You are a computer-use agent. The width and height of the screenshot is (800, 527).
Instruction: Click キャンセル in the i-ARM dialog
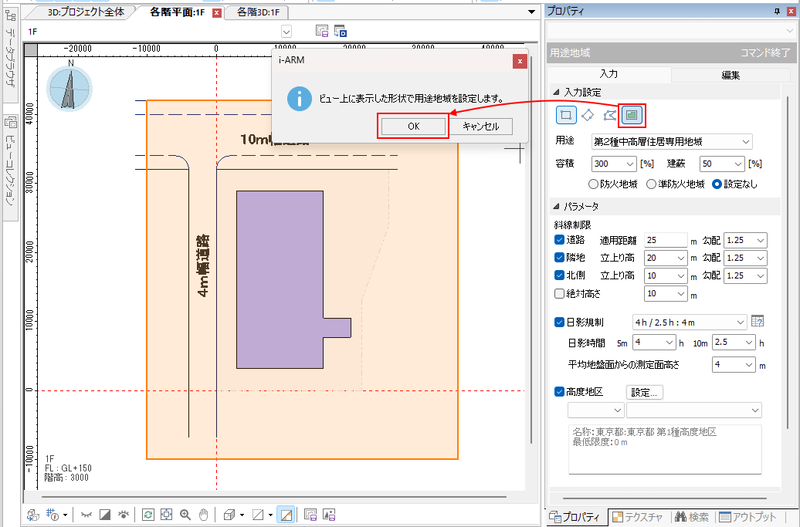point(481,126)
